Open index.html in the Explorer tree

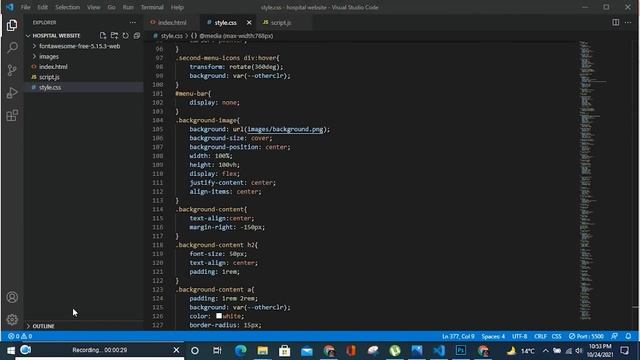click(x=53, y=67)
